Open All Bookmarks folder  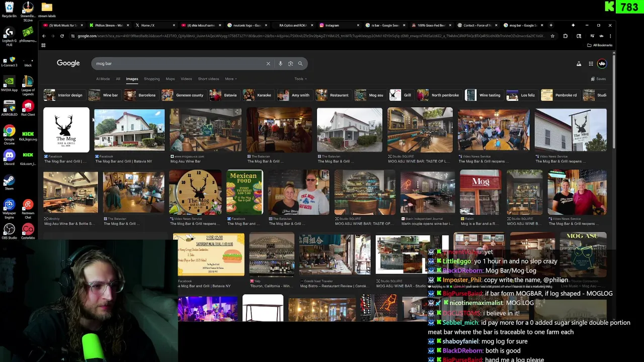[x=600, y=45]
